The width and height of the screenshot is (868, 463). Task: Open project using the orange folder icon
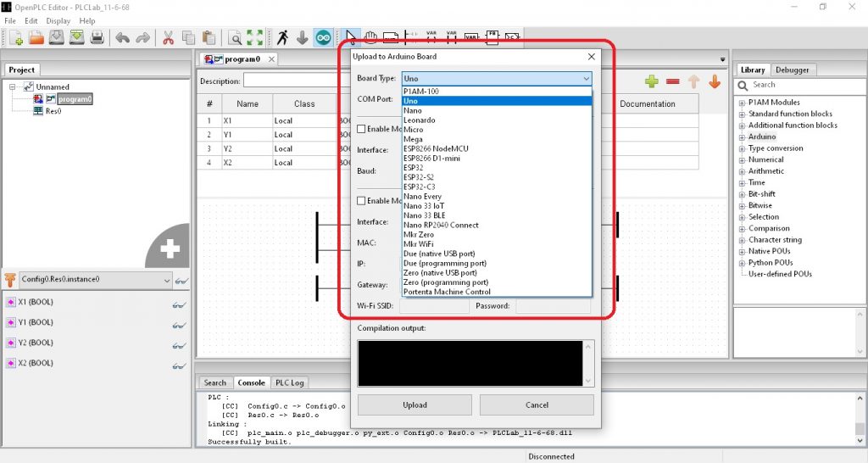tap(36, 37)
